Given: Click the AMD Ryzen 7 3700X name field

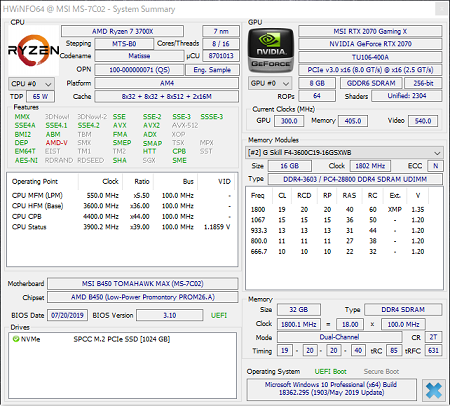Looking at the screenshot, I should 122,31.
